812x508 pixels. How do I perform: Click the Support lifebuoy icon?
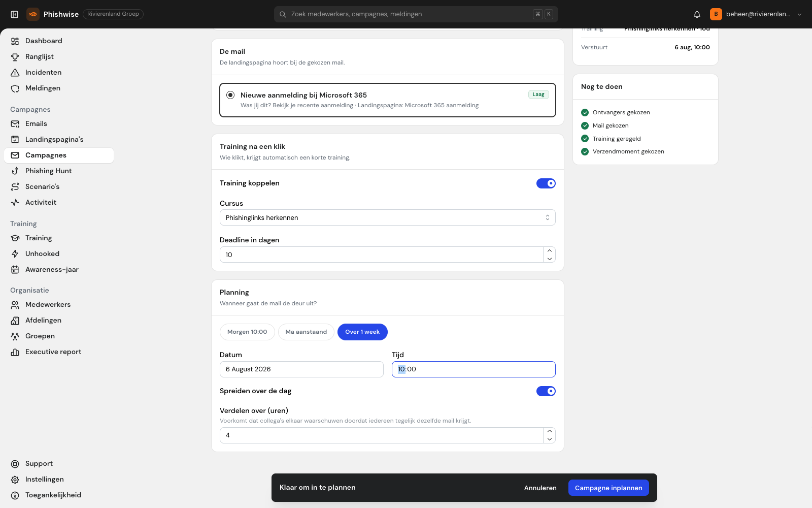point(15,464)
